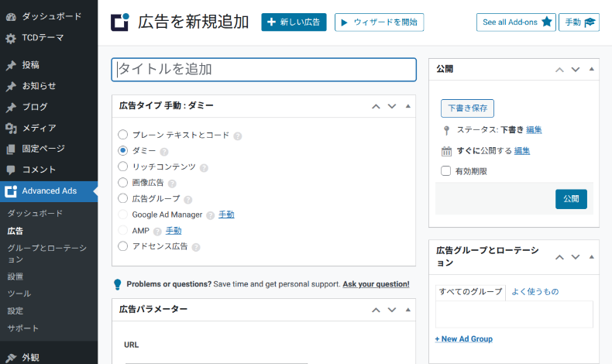
Task: Click help icon next to 画像広告
Action: click(x=172, y=184)
